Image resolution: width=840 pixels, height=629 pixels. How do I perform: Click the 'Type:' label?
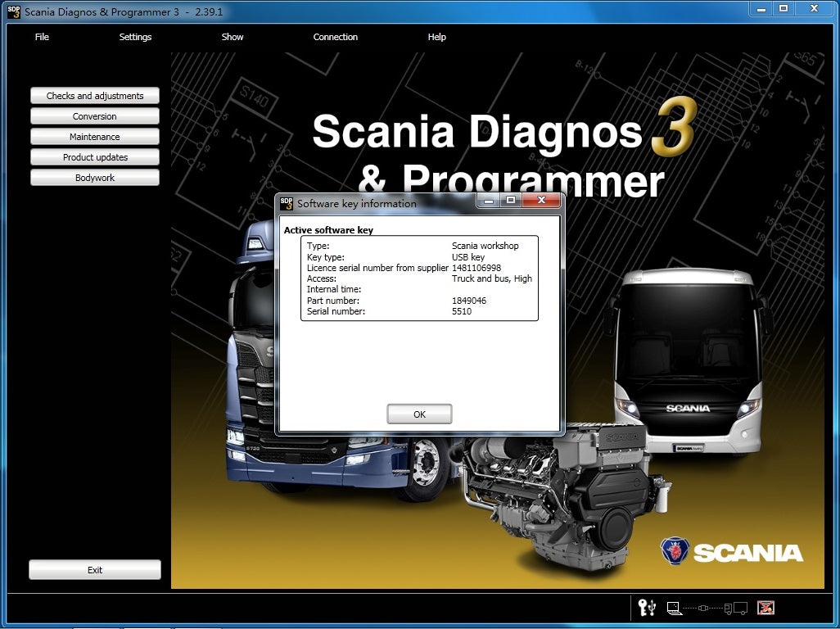tap(318, 246)
